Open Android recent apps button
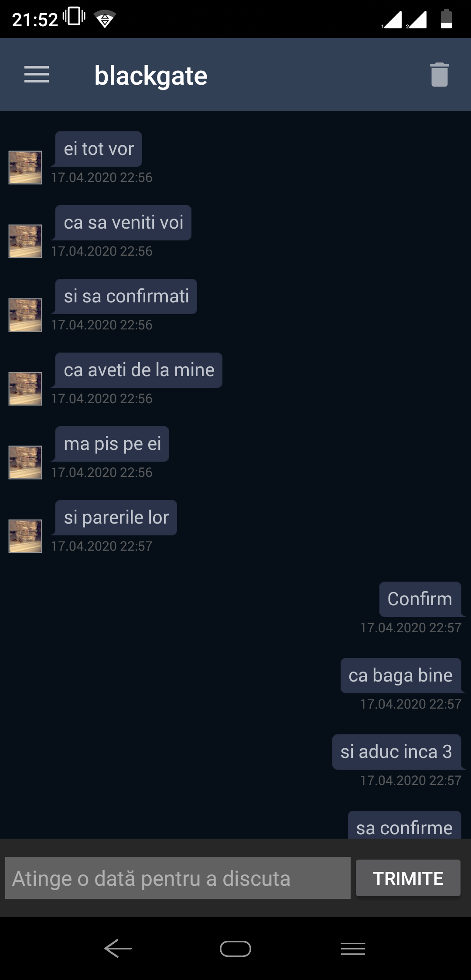 pyautogui.click(x=353, y=949)
